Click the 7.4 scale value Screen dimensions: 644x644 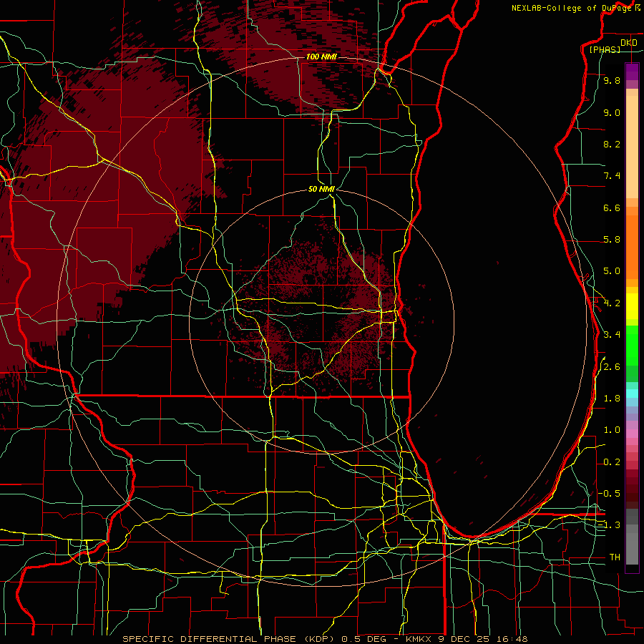click(612, 176)
